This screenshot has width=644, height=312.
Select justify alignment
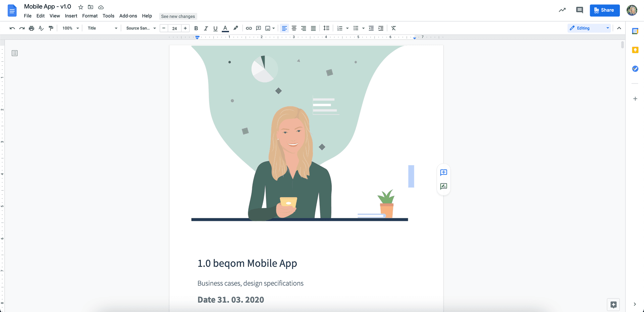tap(313, 28)
